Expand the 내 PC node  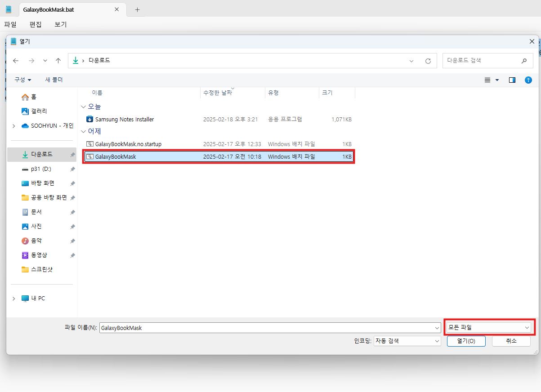[13, 298]
